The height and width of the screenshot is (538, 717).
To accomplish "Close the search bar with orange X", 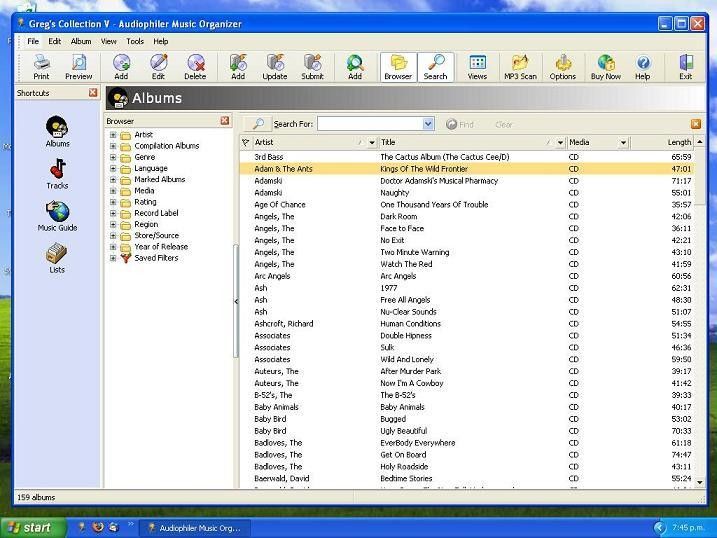I will pos(696,124).
